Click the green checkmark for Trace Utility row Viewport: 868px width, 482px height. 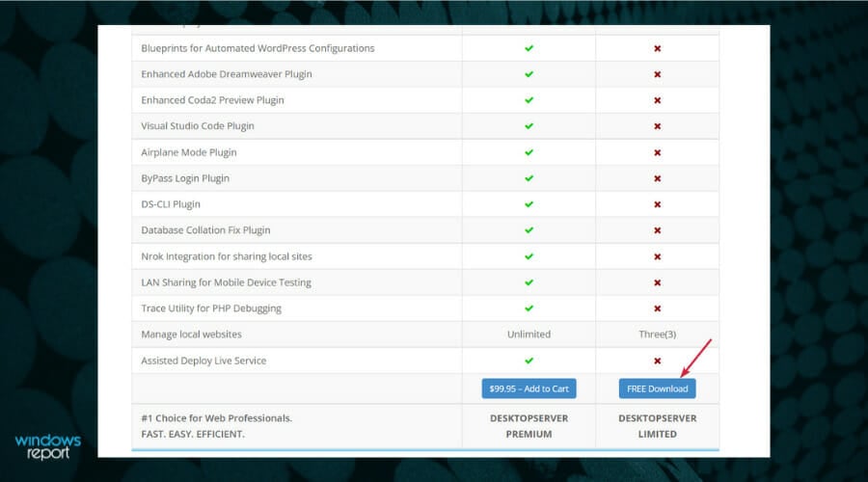(529, 308)
